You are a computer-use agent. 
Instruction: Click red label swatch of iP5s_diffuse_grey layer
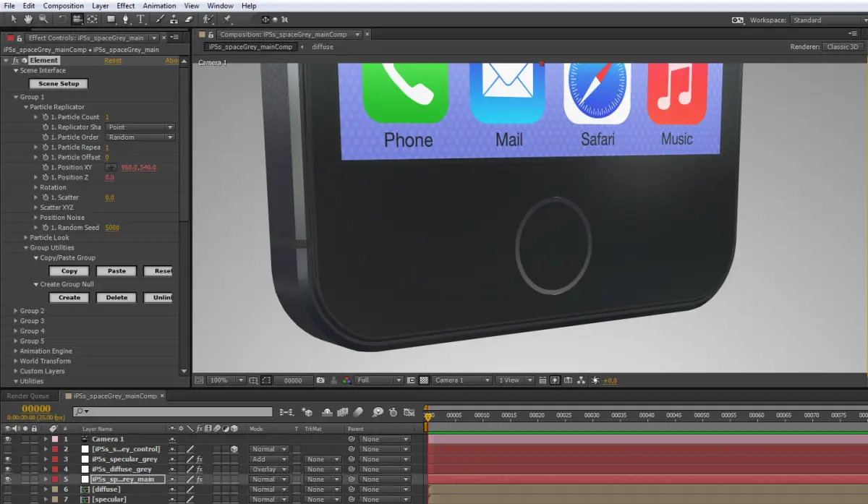(54, 469)
